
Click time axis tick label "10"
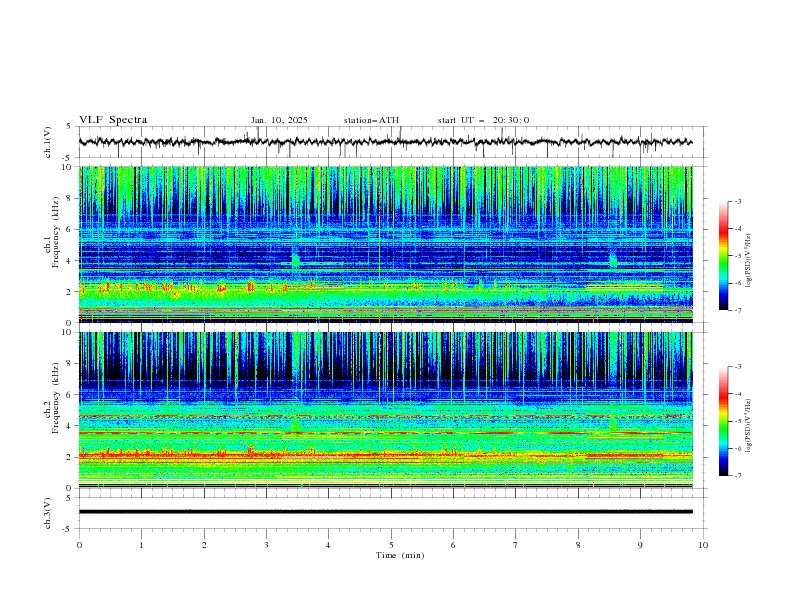[x=703, y=545]
